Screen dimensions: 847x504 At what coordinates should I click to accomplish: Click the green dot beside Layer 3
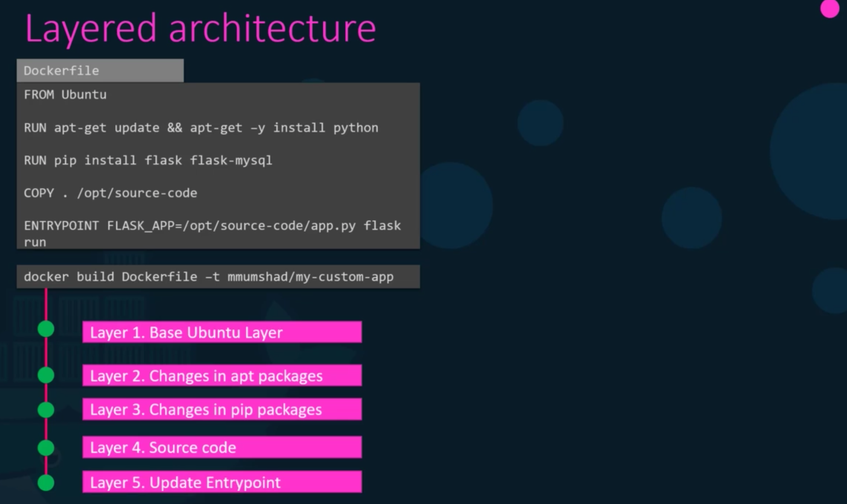(46, 409)
